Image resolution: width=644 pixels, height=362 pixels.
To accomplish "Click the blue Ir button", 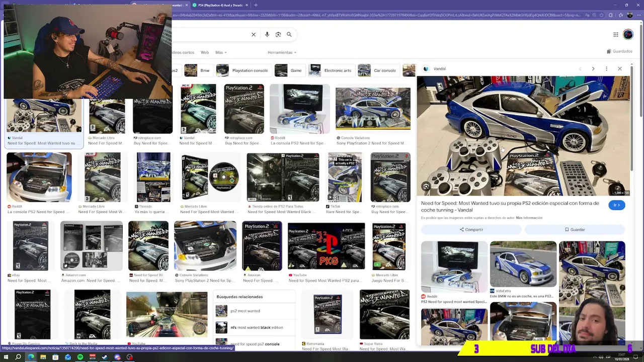I will click(617, 205).
